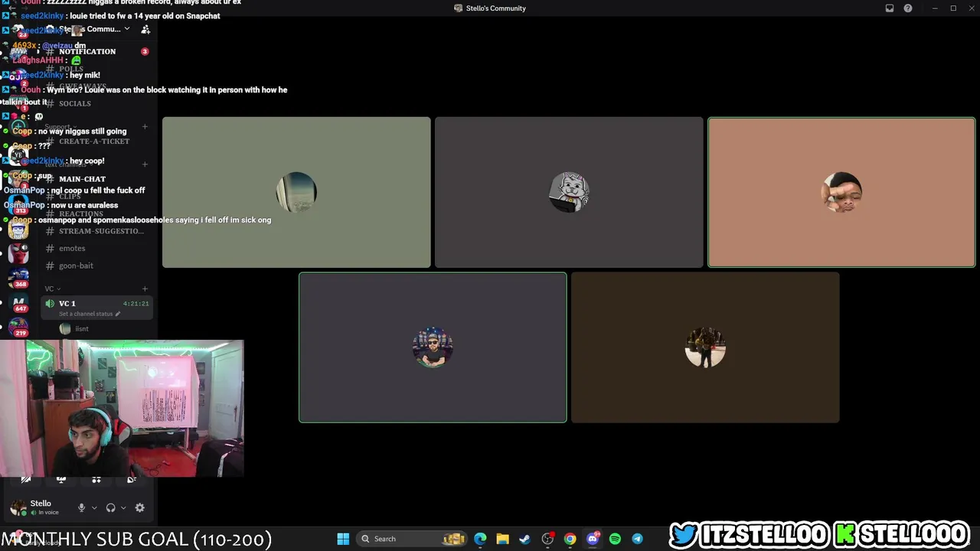
Task: Open the Windows Start menu
Action: [343, 539]
